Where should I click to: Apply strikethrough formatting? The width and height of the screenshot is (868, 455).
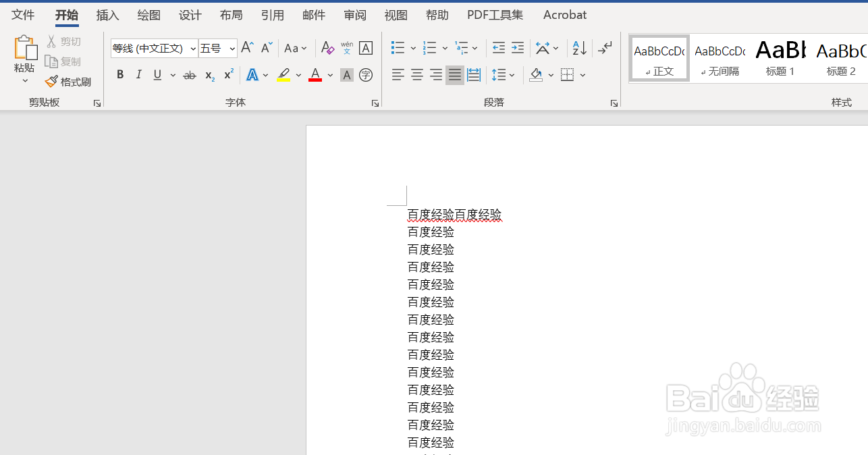(189, 75)
